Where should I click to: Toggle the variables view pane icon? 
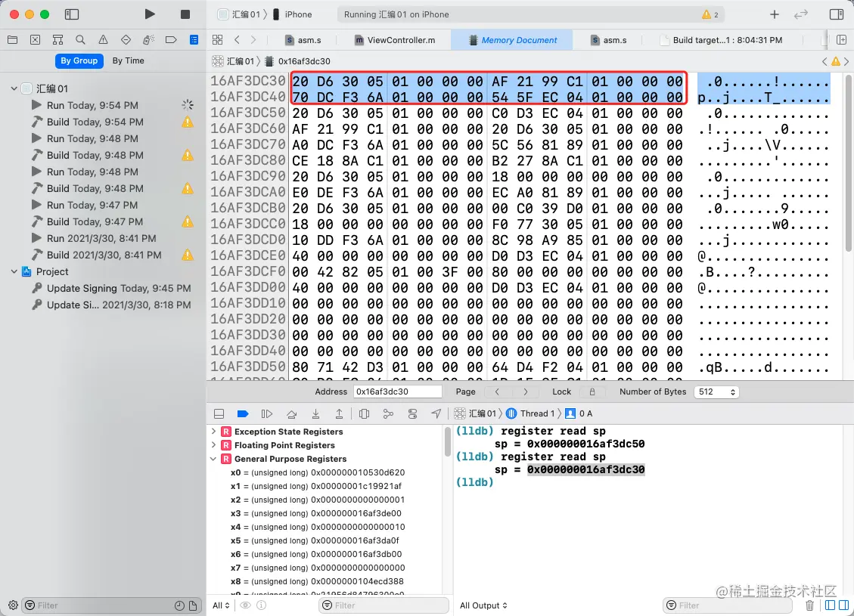pyautogui.click(x=830, y=605)
